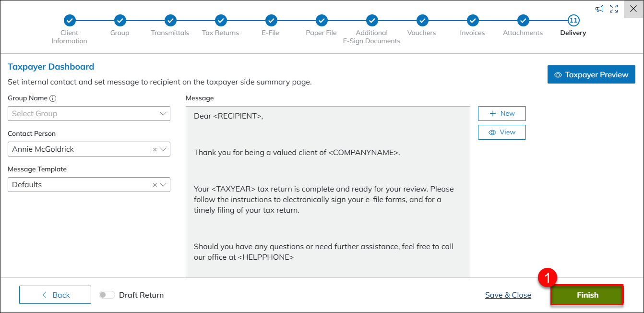This screenshot has height=313, width=644.
Task: Enable the Draft Return toggle
Action: 107,295
